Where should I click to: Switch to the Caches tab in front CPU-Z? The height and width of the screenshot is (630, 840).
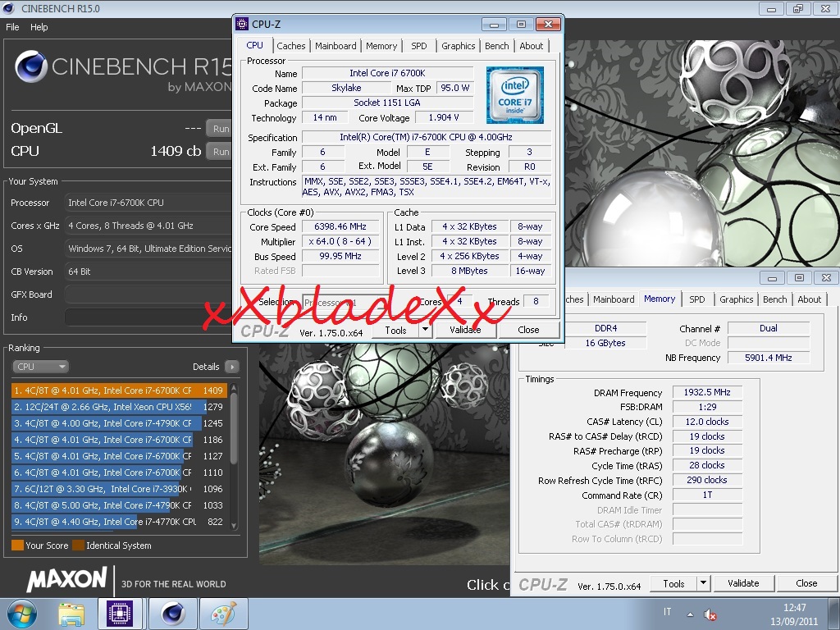[x=291, y=46]
